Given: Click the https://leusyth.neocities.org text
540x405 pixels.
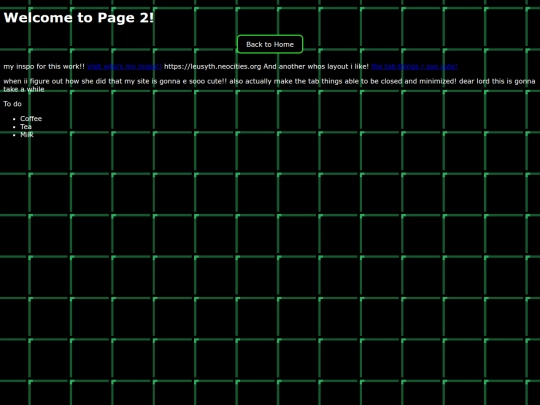Looking at the screenshot, I should point(212,66).
